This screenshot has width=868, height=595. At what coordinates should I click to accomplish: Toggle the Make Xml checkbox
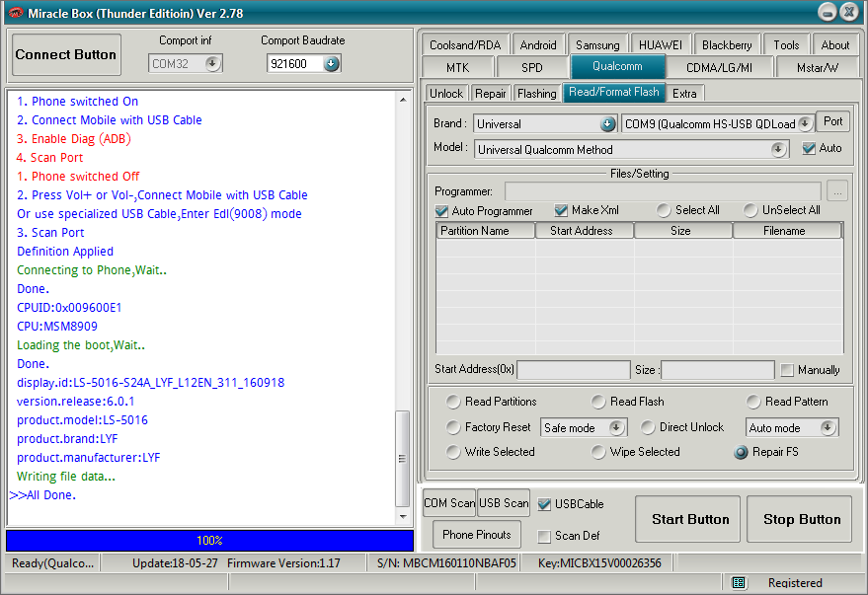(561, 210)
